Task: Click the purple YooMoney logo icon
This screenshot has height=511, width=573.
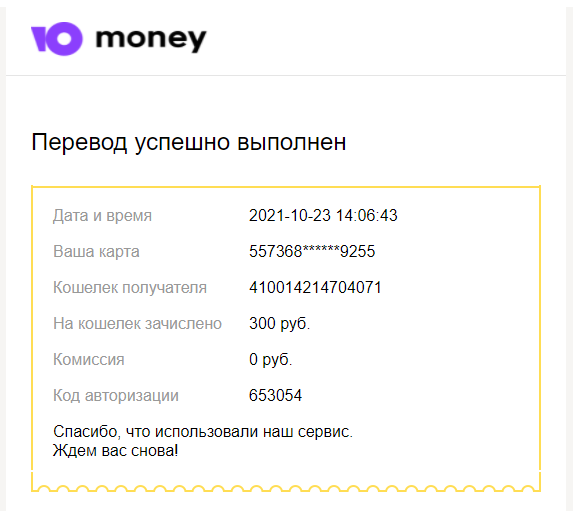Action: 57,39
